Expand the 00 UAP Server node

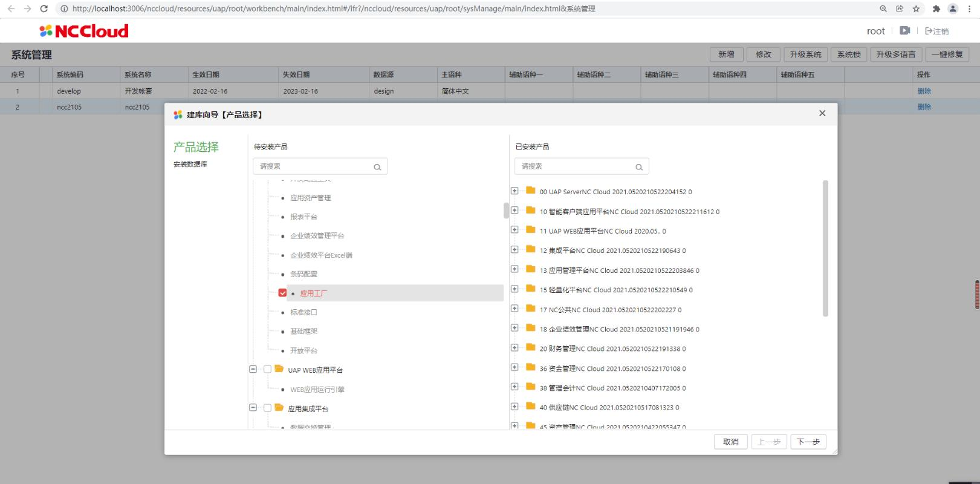coord(514,191)
